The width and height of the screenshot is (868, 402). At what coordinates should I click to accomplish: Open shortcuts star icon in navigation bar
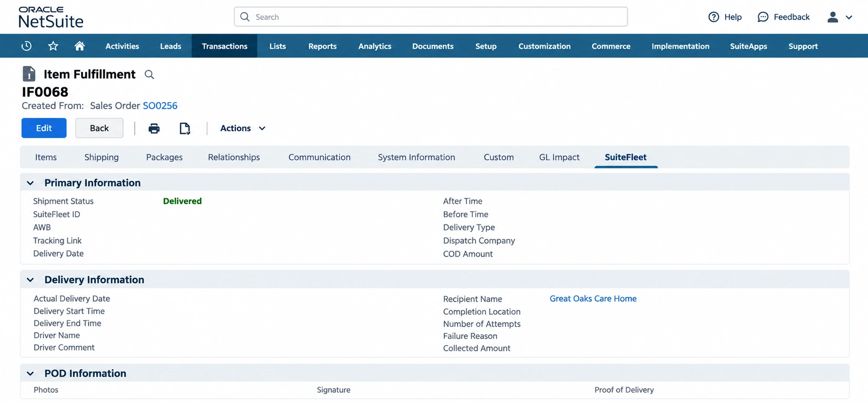coord(53,46)
